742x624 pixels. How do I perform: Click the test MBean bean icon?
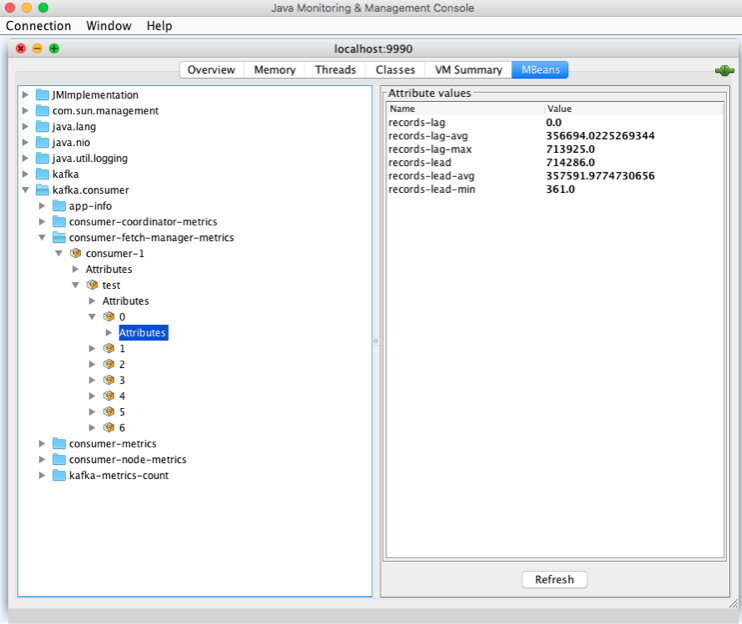(x=93, y=285)
